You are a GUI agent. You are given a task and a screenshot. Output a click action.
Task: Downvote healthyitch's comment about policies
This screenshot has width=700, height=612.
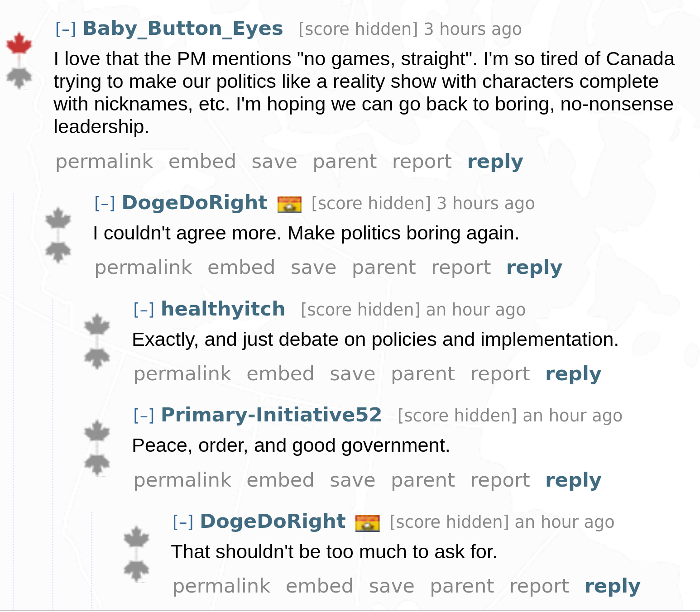(x=97, y=359)
